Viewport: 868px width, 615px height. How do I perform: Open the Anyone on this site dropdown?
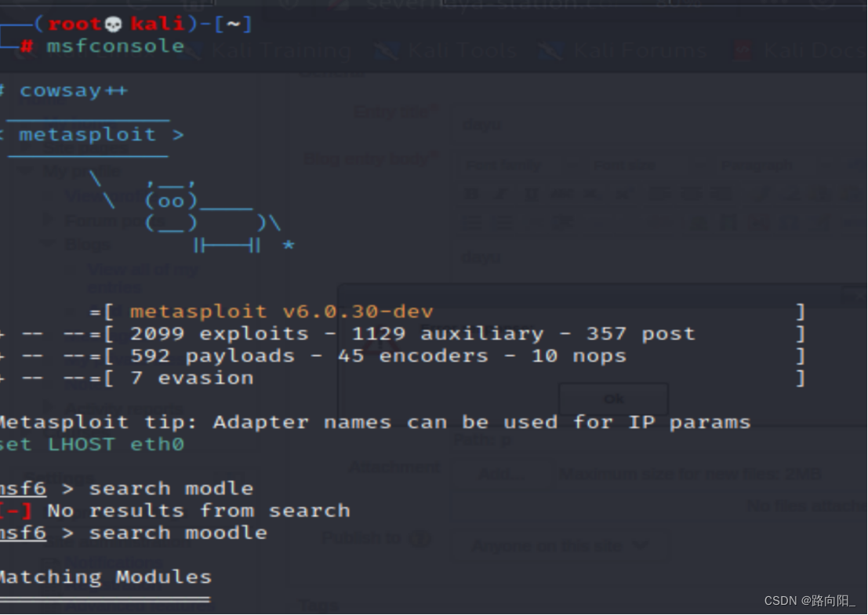click(x=559, y=546)
